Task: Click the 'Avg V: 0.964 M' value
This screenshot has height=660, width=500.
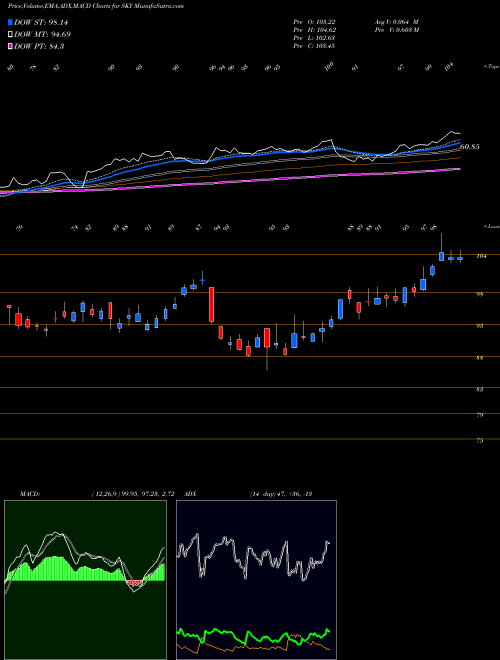Action: tap(396, 22)
